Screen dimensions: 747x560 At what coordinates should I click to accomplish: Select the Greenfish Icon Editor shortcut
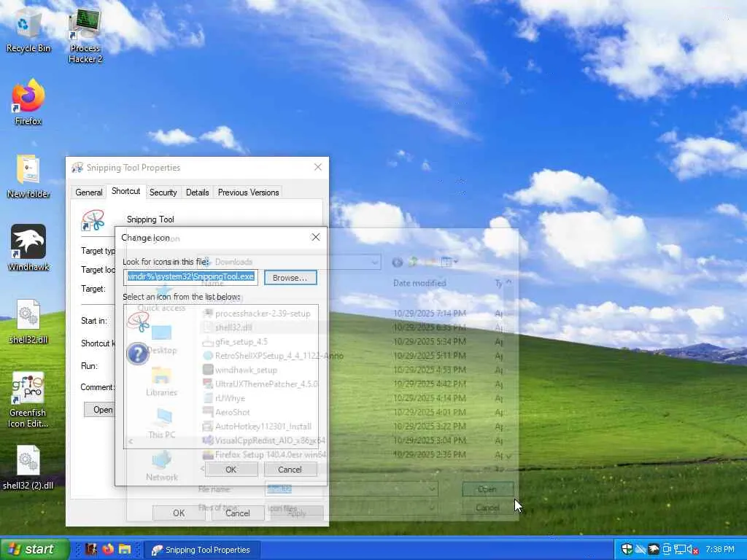tap(28, 400)
